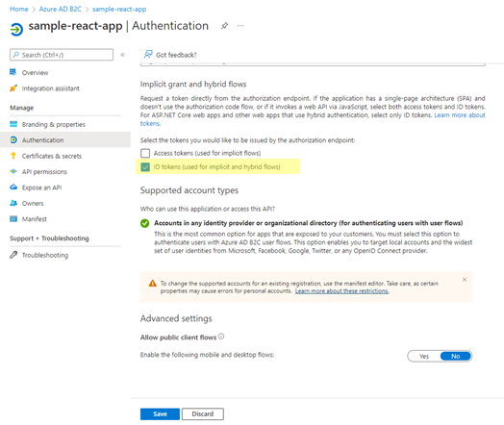Click the 'Implicit grant and hybrid flows' heading
The image size is (504, 425).
tap(193, 85)
